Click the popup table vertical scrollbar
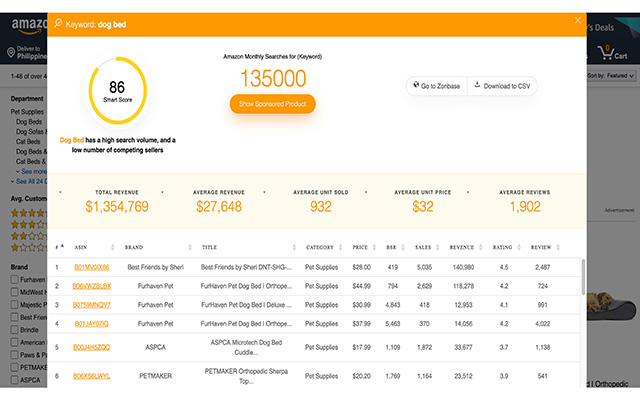This screenshot has width=640, height=400. point(583,277)
